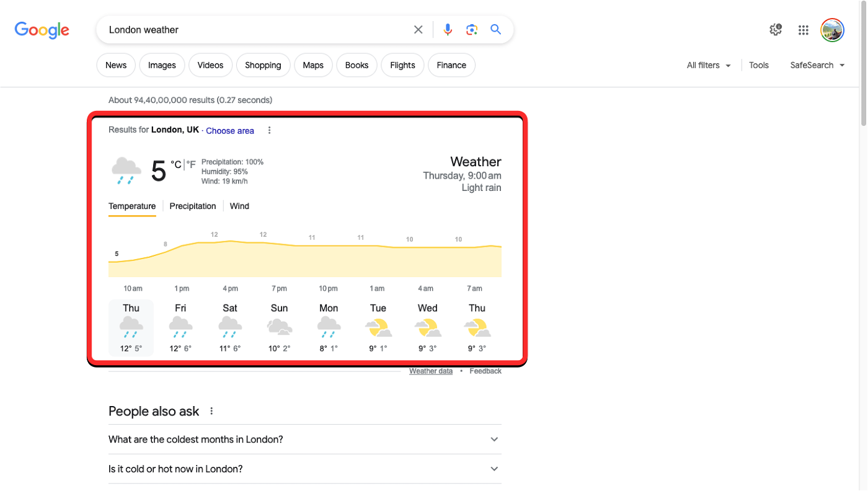Select the Fri forecast day

click(x=180, y=328)
